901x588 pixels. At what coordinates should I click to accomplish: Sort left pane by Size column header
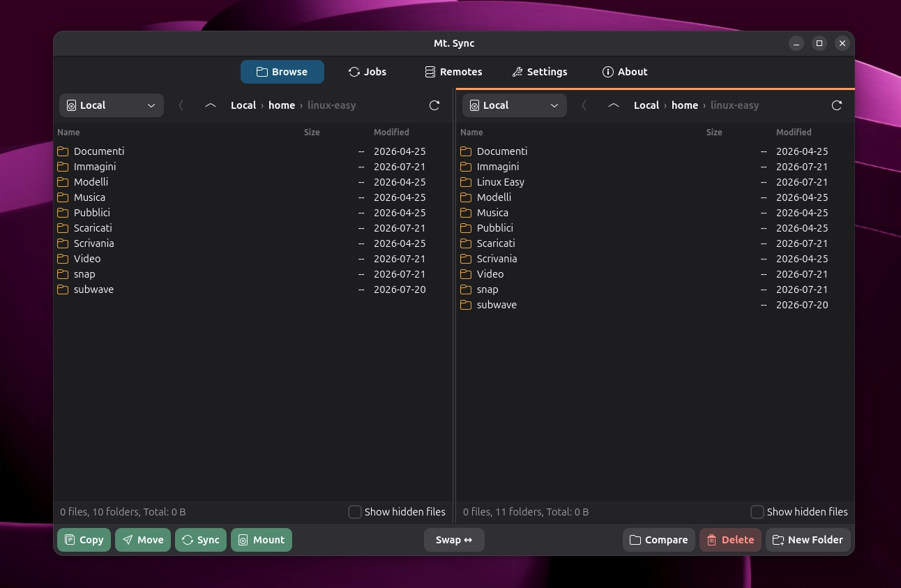312,132
